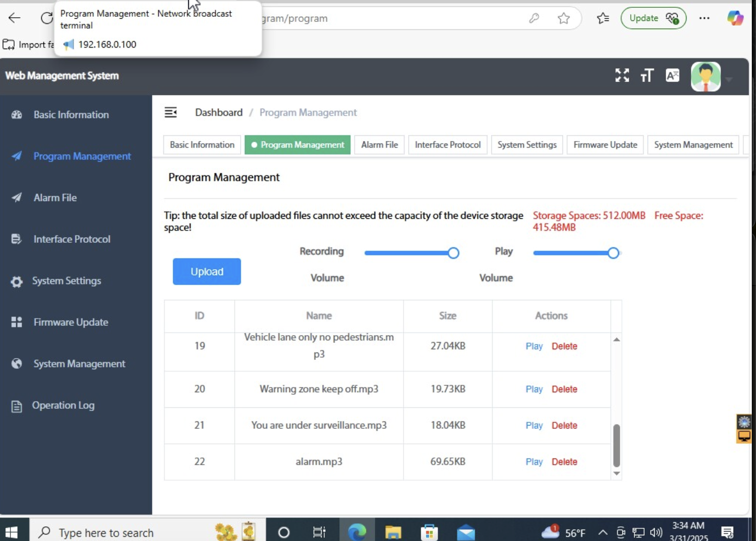756x541 pixels.
Task: Open the notification center icon
Action: point(727,532)
